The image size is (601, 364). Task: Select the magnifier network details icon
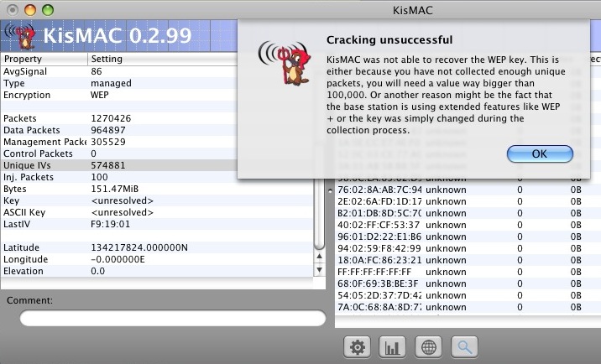tap(464, 347)
